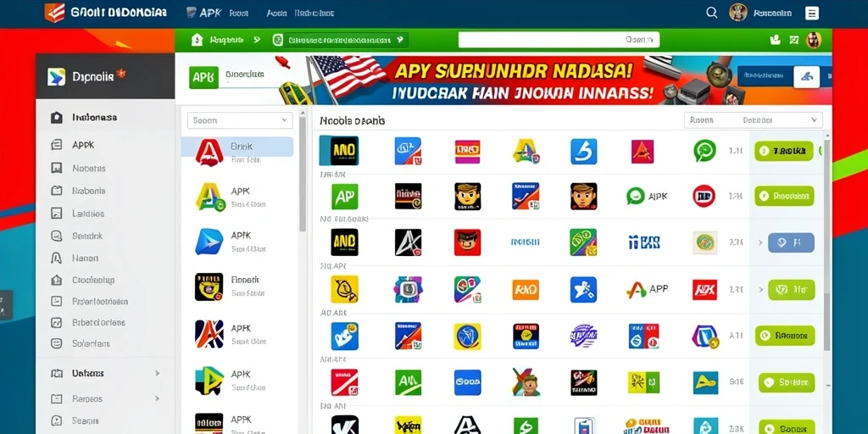Image resolution: width=868 pixels, height=434 pixels.
Task: Open the blue Ooos app icon
Action: point(467,382)
